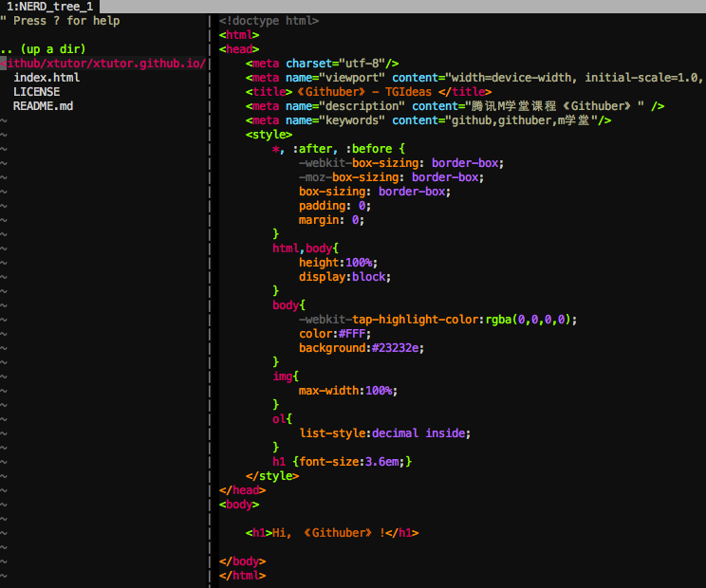Click the "Press ? for help" hint line
Screen dimensions: 706x588
pos(61,21)
